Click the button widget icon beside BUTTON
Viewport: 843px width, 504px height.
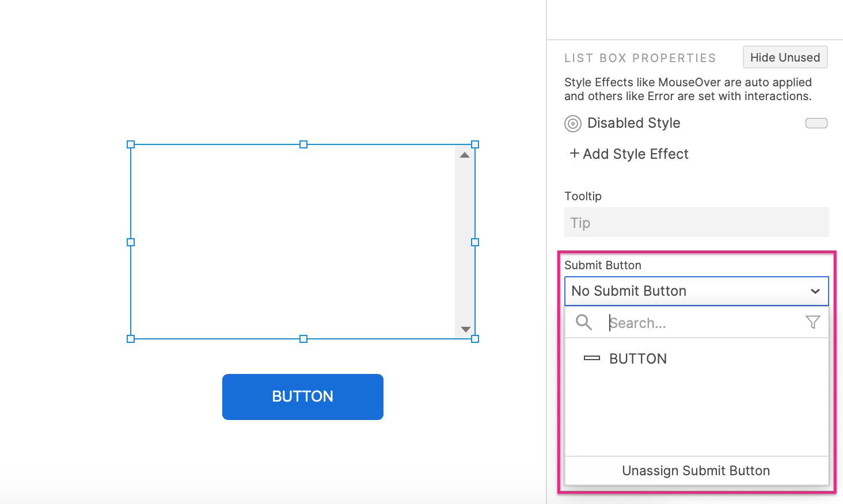tap(592, 358)
